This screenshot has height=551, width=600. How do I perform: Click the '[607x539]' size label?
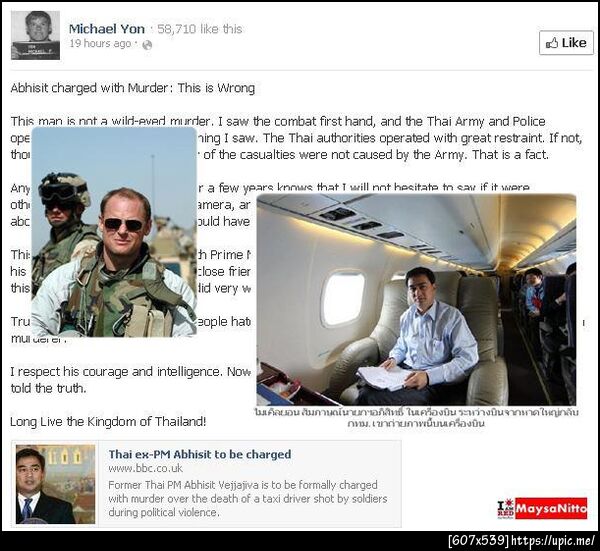coord(479,541)
